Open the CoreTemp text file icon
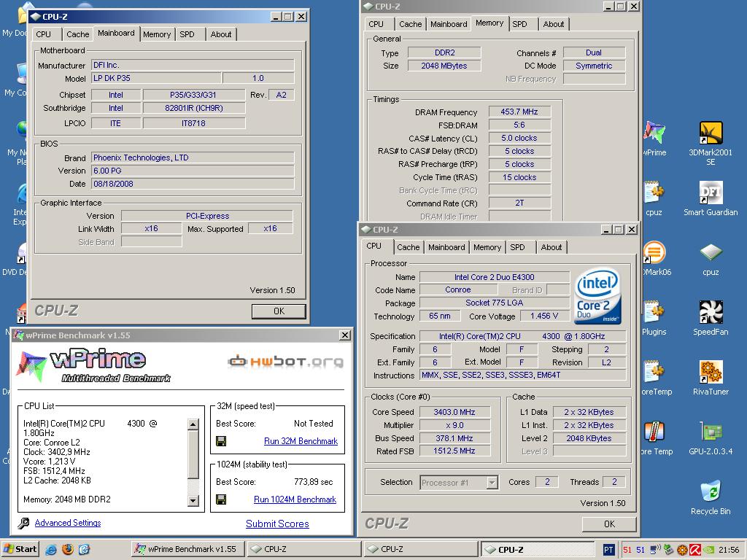The image size is (747, 560). (654, 372)
